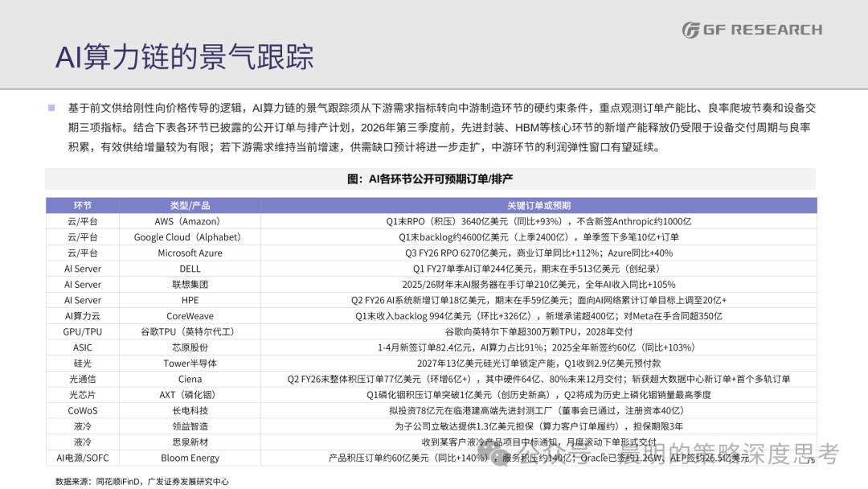
Task: Click the "CoWoS" cell
Action: 83,411
